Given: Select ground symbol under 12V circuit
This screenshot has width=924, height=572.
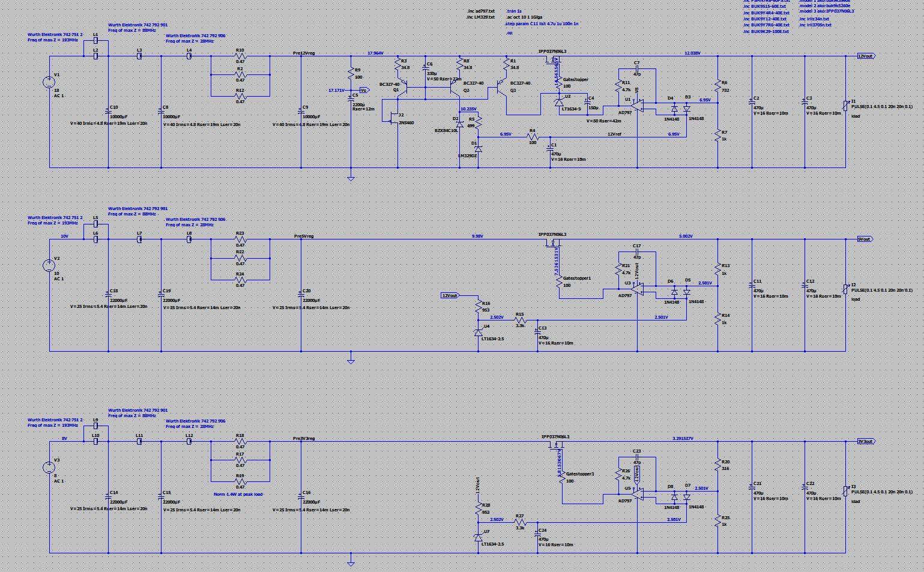Looking at the screenshot, I should 351,178.
